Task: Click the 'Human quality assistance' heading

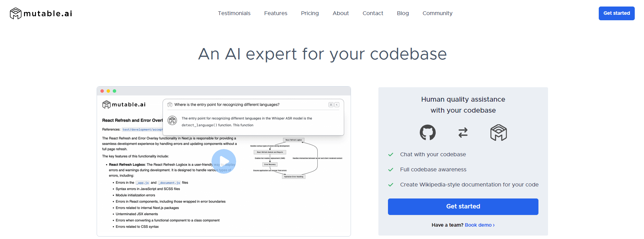Action: (x=463, y=99)
